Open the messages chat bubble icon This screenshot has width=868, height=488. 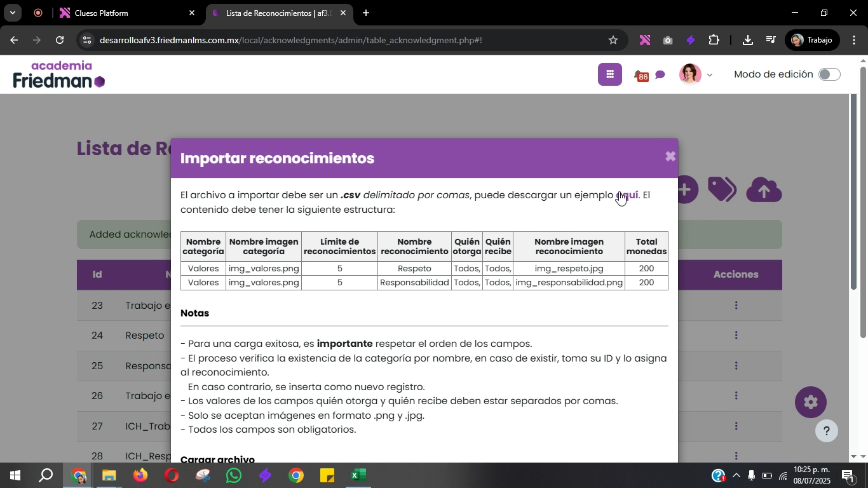click(660, 75)
